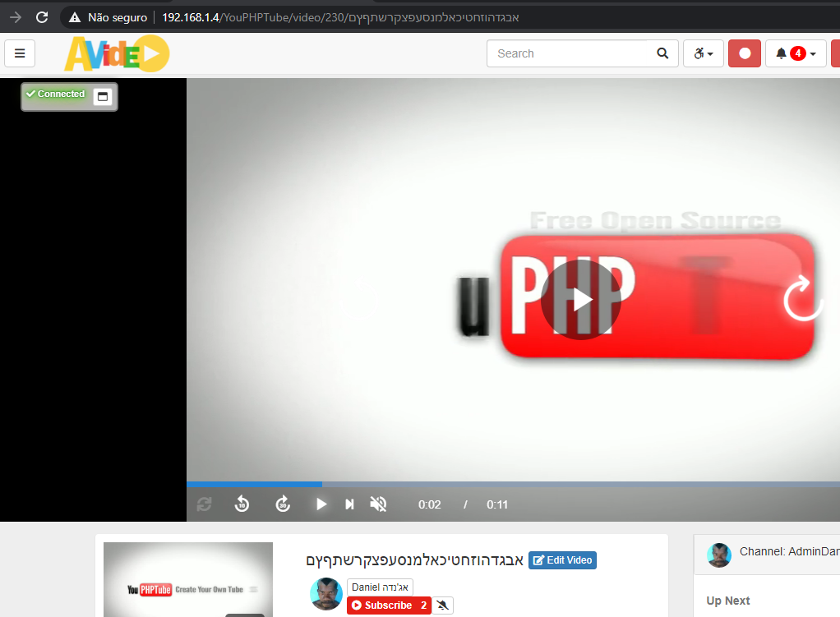Toggle the loop control icon
Image resolution: width=840 pixels, height=617 pixels.
click(204, 504)
